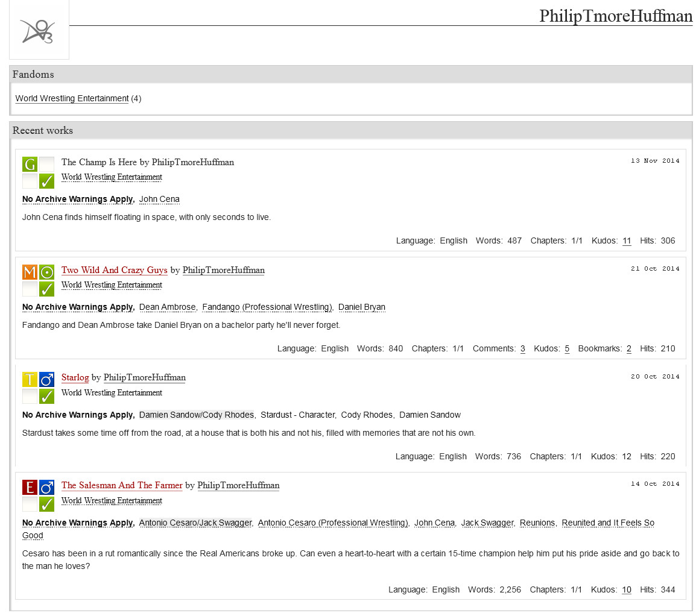Click the Antonio Cesaro (Professional Wrestling) tag
Image resolution: width=696 pixels, height=616 pixels.
click(333, 523)
